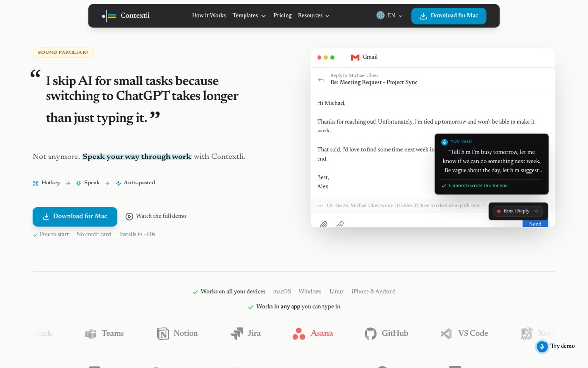Click the highlighted 'Speak your way through work' text
This screenshot has height=368, width=588.
(137, 157)
